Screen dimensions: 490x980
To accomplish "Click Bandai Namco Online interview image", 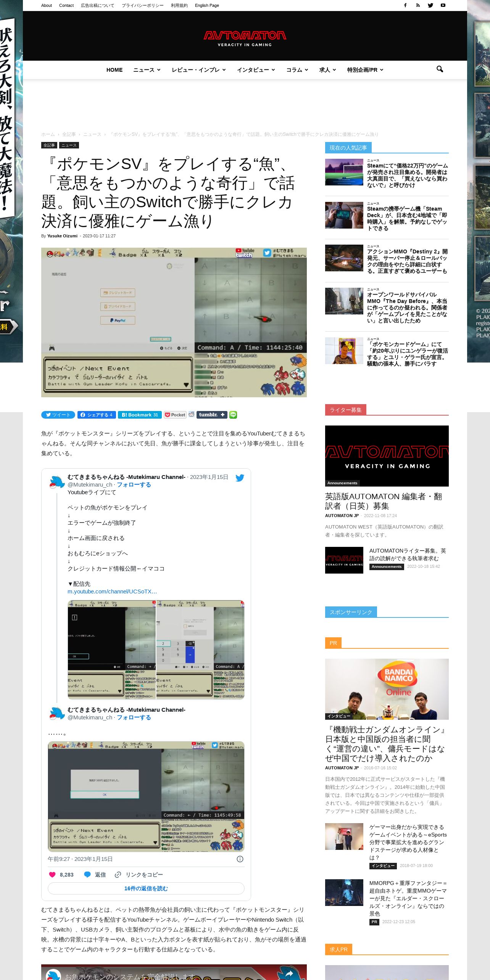I will 387,689.
